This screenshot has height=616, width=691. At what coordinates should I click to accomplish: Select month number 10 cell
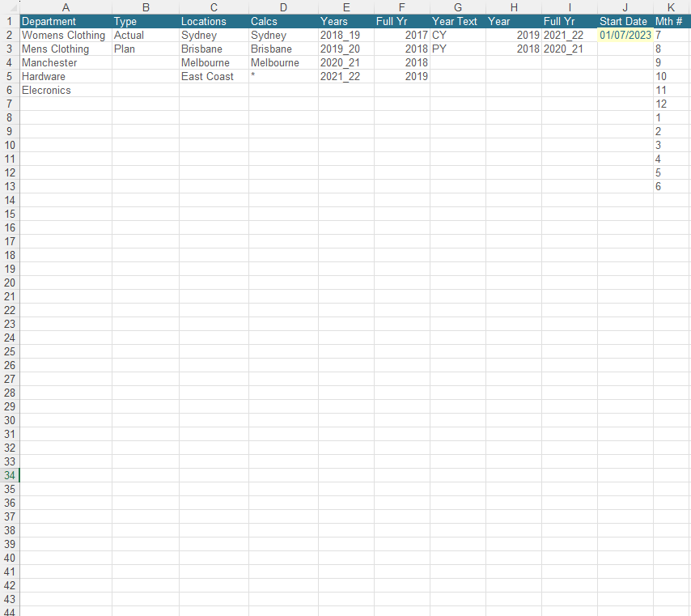[x=672, y=76]
